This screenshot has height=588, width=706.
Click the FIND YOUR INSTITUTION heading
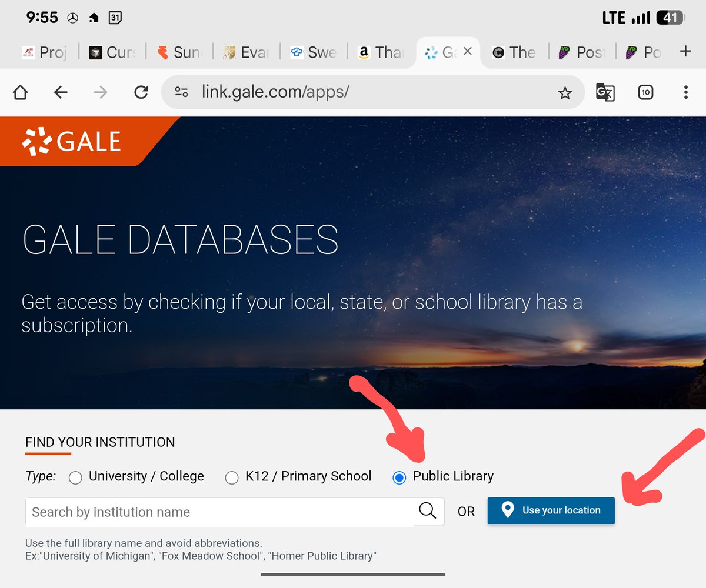pos(100,442)
